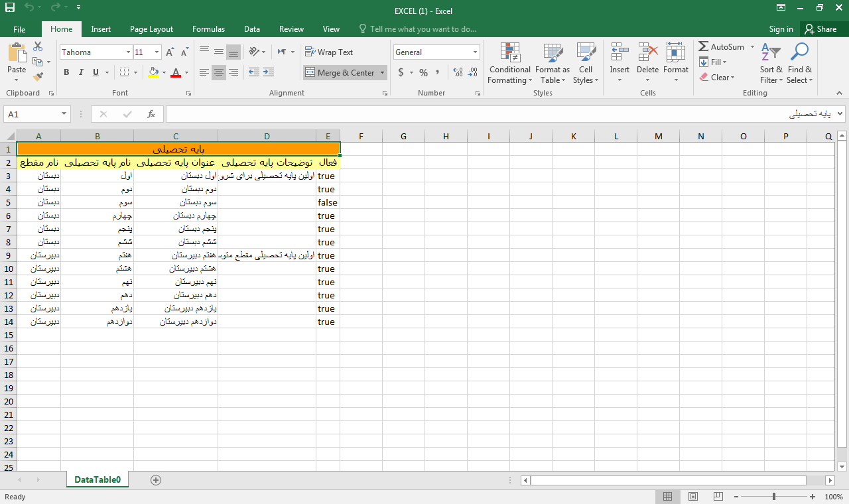Open the File tab

pyautogui.click(x=19, y=29)
